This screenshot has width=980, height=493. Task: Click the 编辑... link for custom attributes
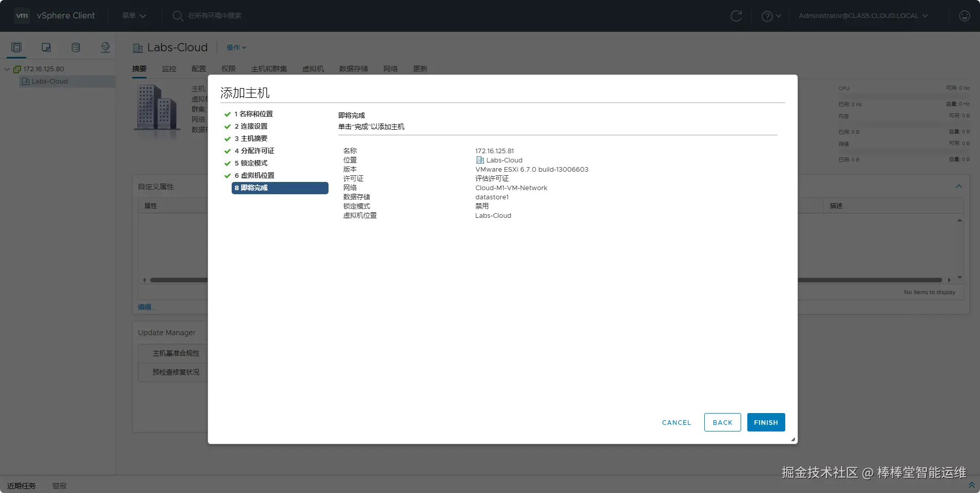pyautogui.click(x=147, y=307)
